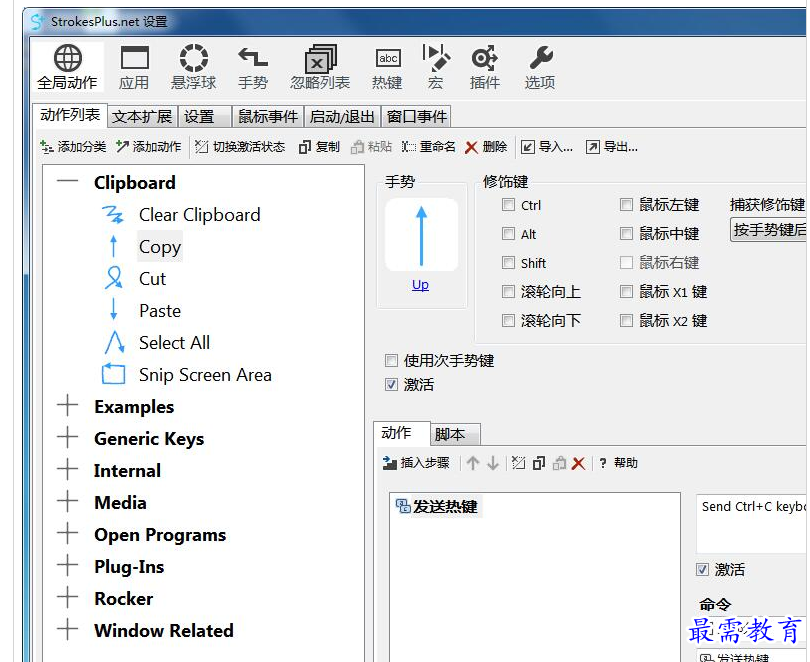Open the 悬浮球 floater section
The width and height of the screenshot is (810, 662).
pos(194,67)
